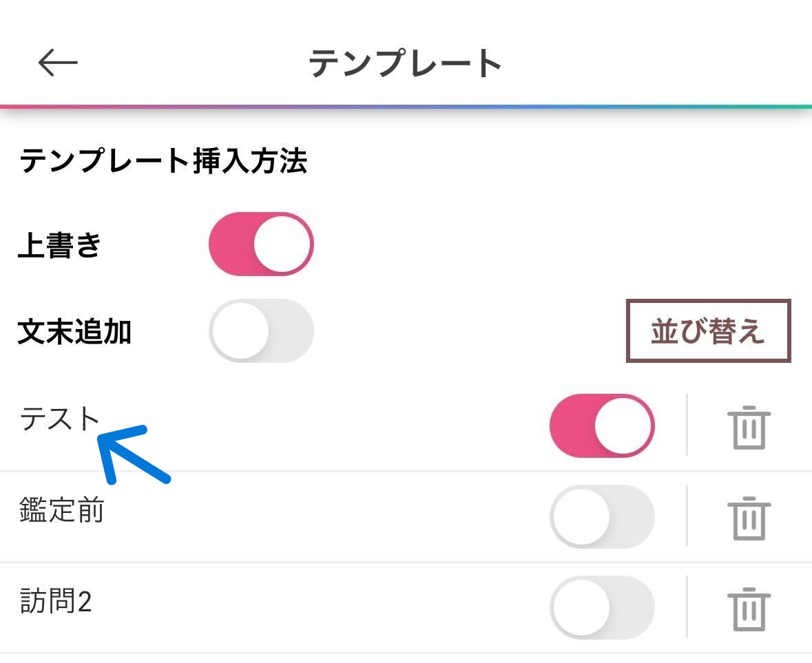Turn off the 上書き switch
Viewport: 812px width, 663px height.
coord(261,244)
